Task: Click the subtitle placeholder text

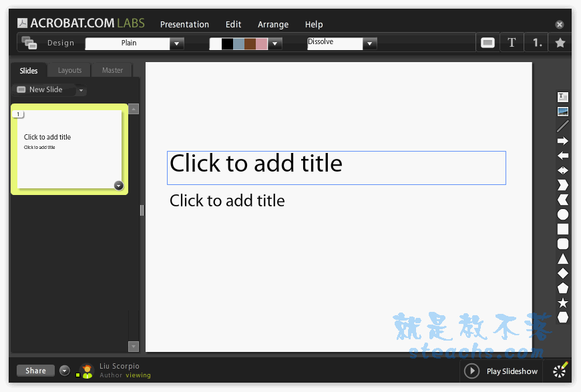Action: pos(227,200)
